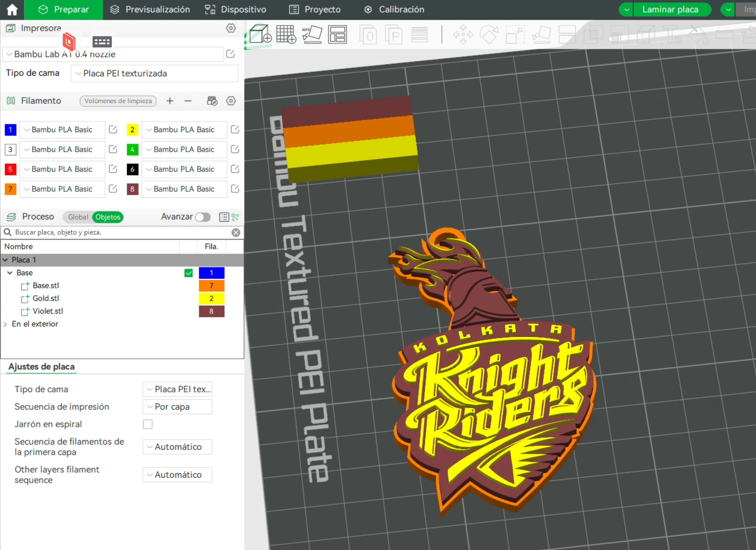The image size is (756, 550).
Task: Click the Variable layer height icon
Action: coord(419,35)
